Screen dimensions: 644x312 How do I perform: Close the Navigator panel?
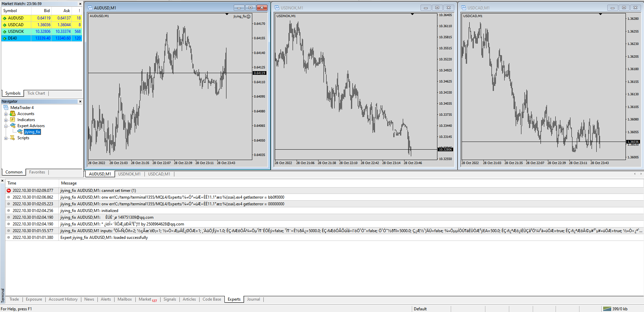[x=80, y=101]
